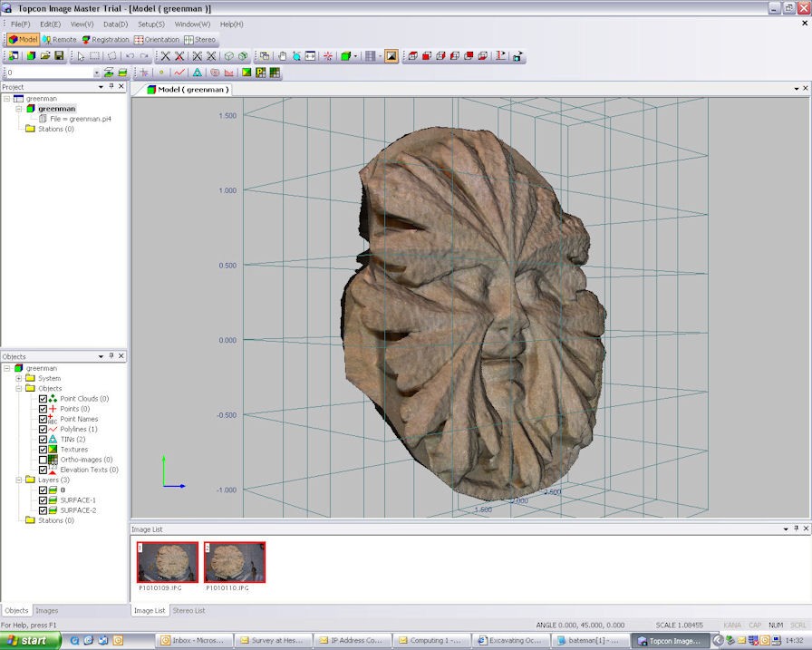Expand the System folder node

[x=19, y=379]
